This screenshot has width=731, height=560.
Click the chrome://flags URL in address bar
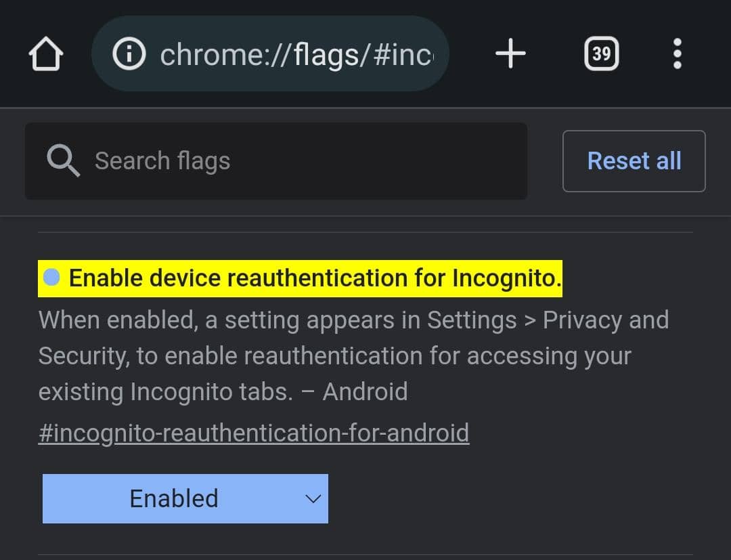[295, 54]
